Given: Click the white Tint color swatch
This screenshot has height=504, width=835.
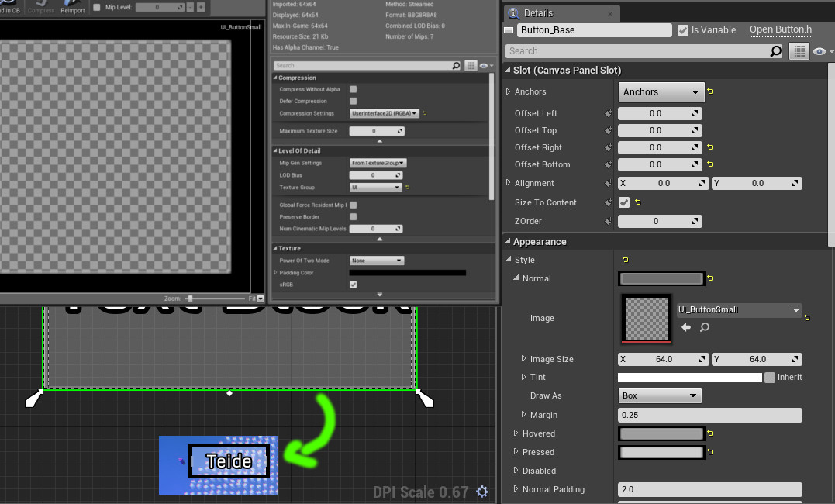Looking at the screenshot, I should (x=689, y=377).
